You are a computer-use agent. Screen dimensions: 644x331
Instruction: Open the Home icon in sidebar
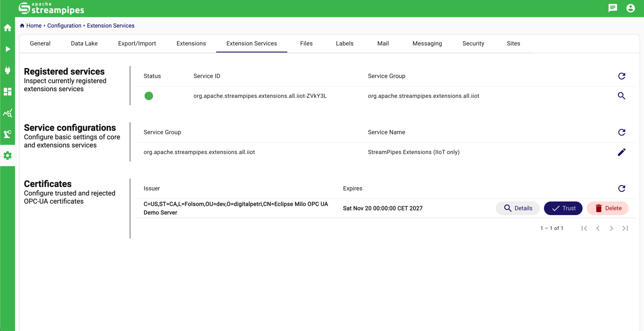pos(8,28)
